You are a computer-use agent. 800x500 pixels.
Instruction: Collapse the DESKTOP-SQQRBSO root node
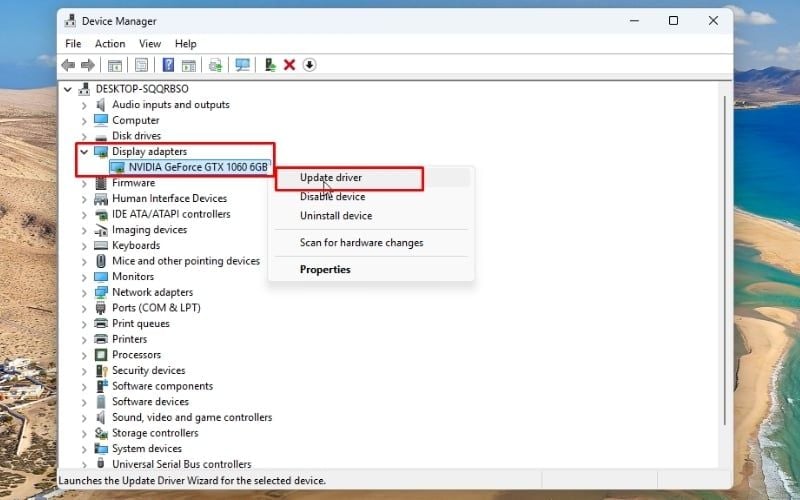(x=68, y=89)
